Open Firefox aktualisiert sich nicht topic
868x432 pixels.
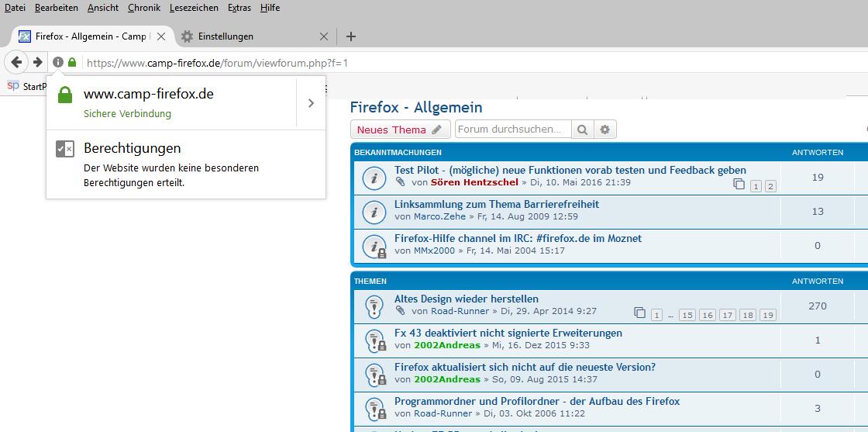pyautogui.click(x=525, y=367)
